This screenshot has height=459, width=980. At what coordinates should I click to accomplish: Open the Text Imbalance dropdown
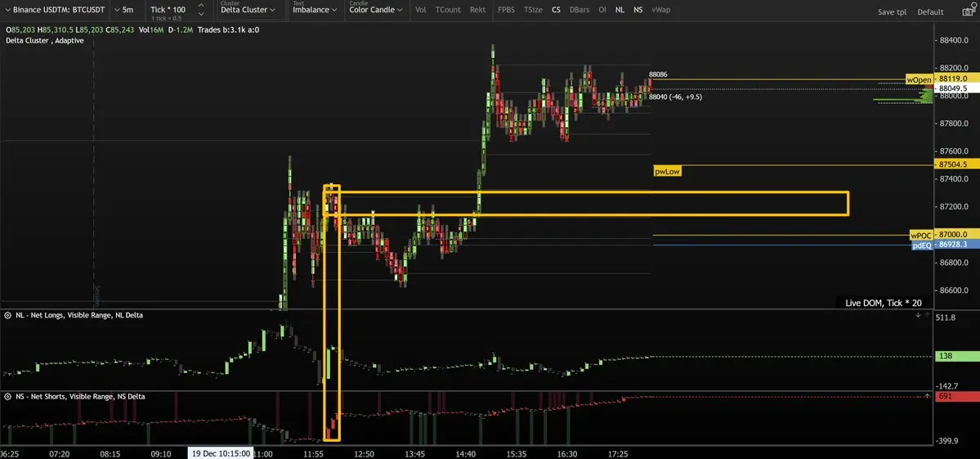pyautogui.click(x=315, y=10)
